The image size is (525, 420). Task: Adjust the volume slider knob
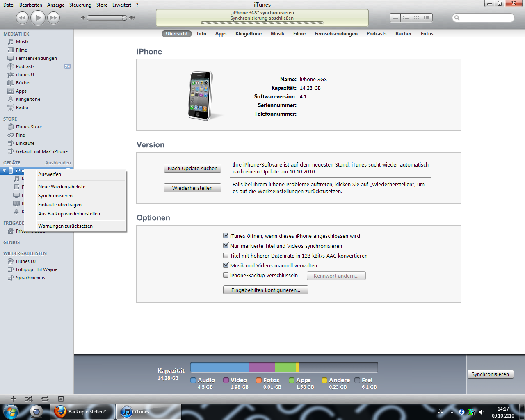pos(124,18)
